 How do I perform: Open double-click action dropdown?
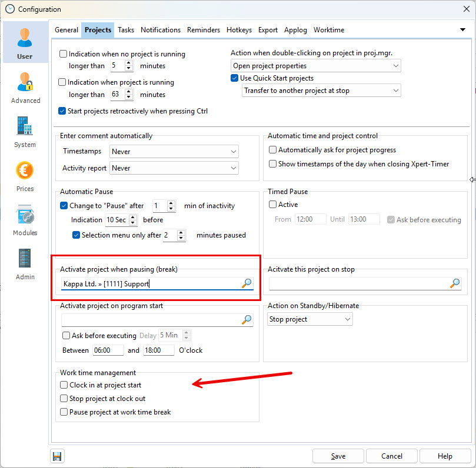pos(315,66)
